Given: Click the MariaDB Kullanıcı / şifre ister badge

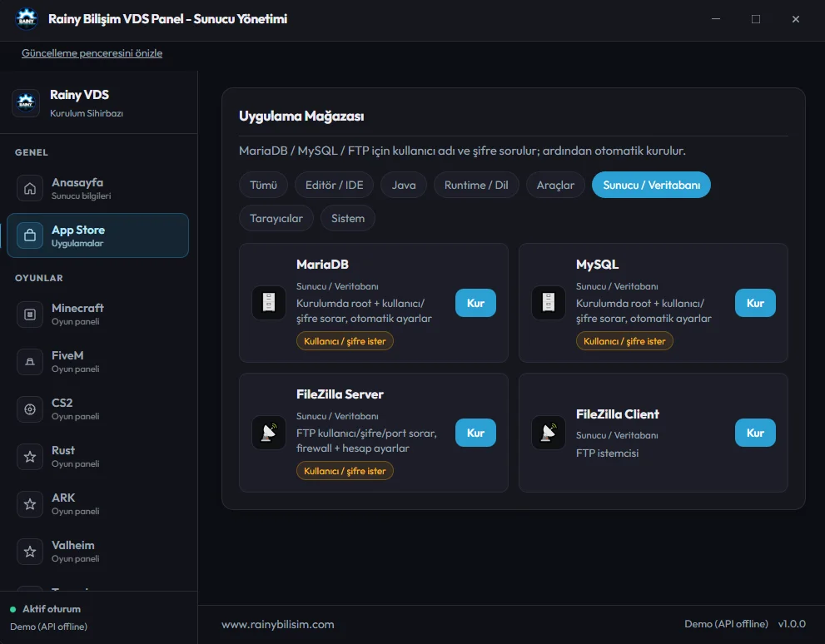Looking at the screenshot, I should (345, 341).
